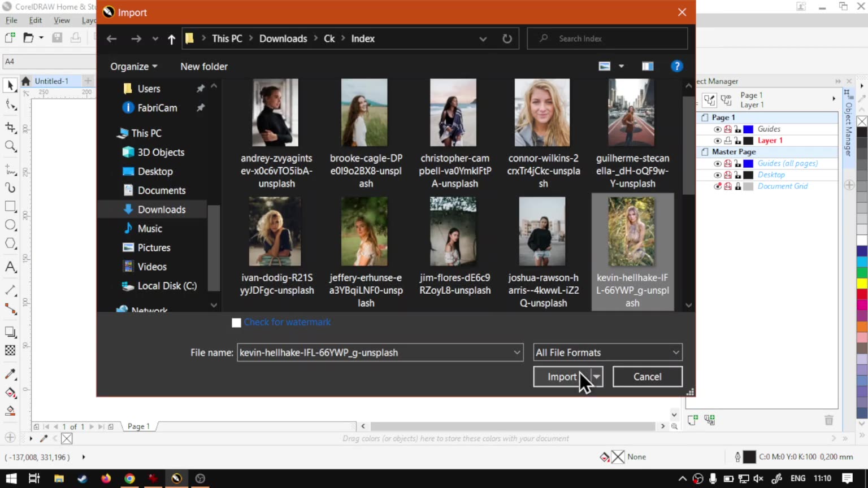Select the ivan-dodig image thumbnail
The width and height of the screenshot is (868, 488).
[x=275, y=232]
